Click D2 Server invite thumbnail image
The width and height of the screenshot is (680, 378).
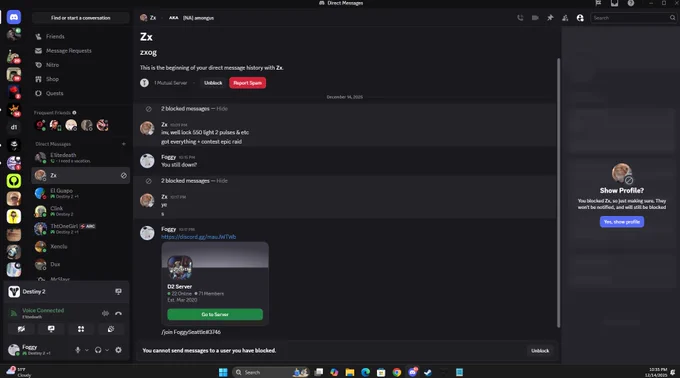click(x=180, y=267)
